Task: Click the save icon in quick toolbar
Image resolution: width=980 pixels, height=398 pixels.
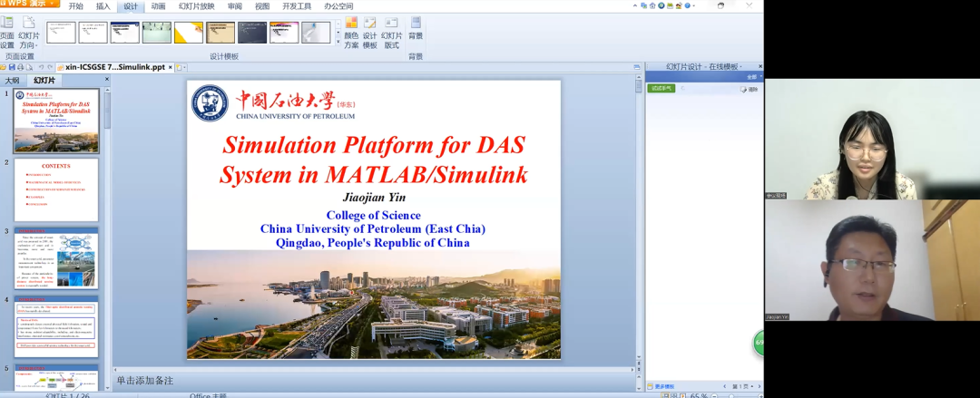Action: pyautogui.click(x=12, y=67)
